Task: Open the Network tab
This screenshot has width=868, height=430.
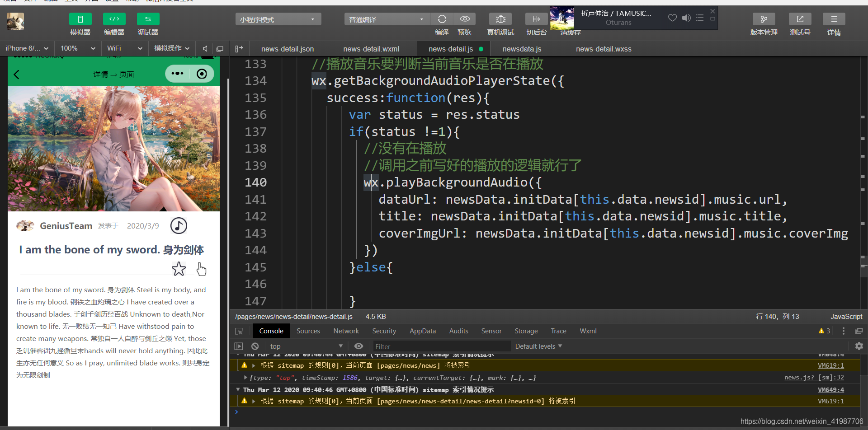Action: pos(346,331)
